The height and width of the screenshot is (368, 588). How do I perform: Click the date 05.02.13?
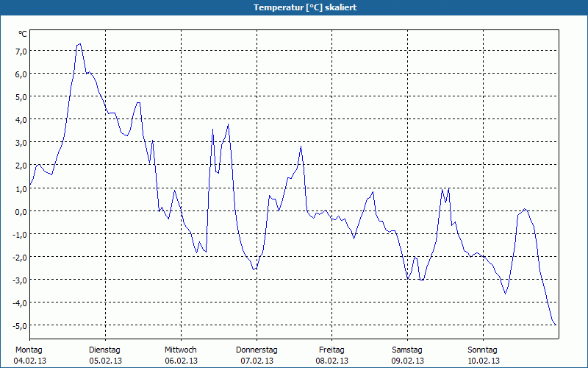[105, 361]
